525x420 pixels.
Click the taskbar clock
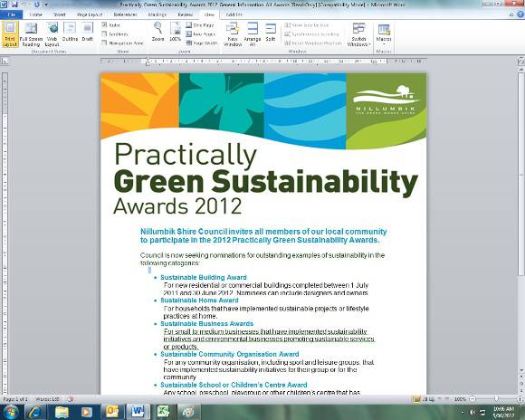pyautogui.click(x=503, y=412)
